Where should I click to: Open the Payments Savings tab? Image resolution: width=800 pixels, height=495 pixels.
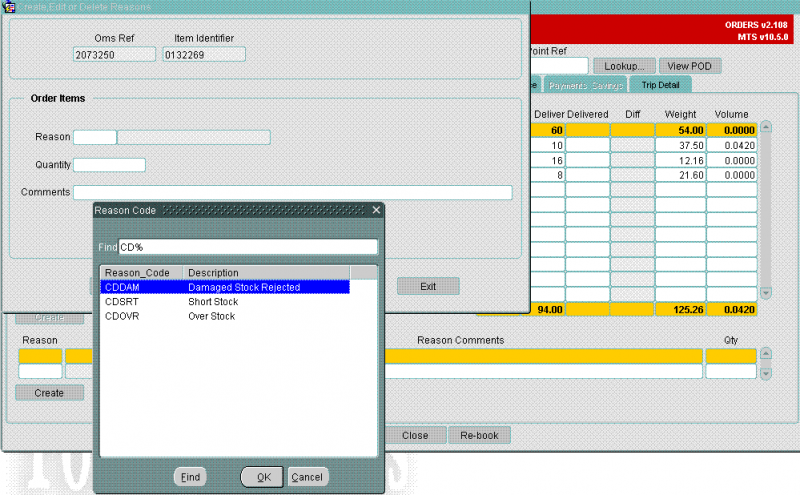585,85
